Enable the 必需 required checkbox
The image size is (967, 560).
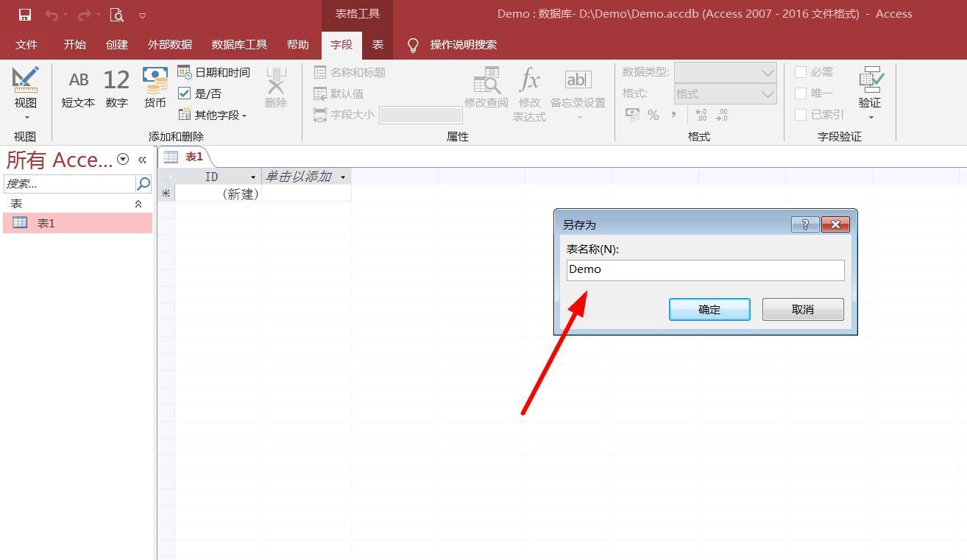point(800,71)
